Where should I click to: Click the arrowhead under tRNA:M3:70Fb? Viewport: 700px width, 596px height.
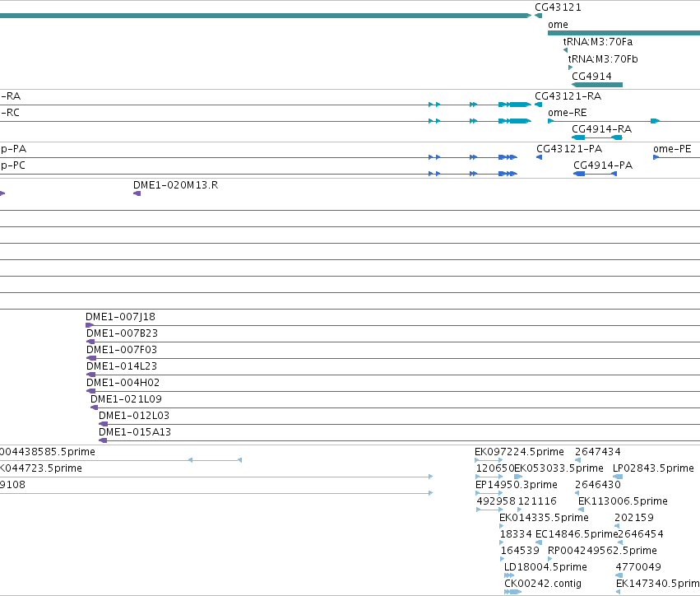570,68
